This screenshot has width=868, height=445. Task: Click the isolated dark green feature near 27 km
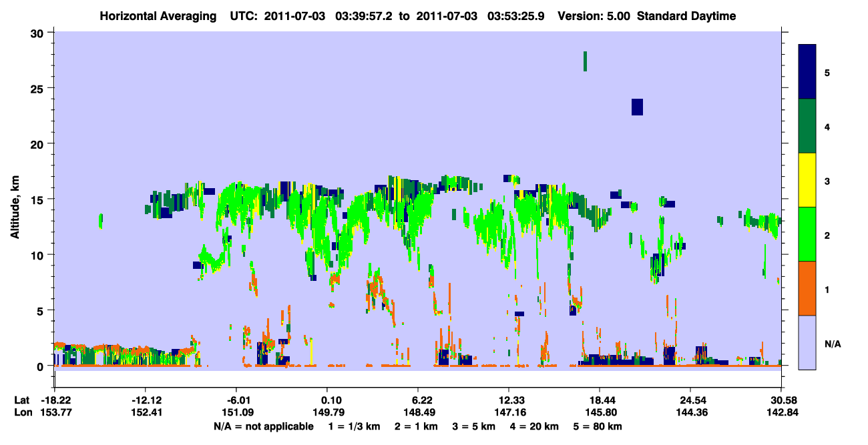(x=585, y=61)
